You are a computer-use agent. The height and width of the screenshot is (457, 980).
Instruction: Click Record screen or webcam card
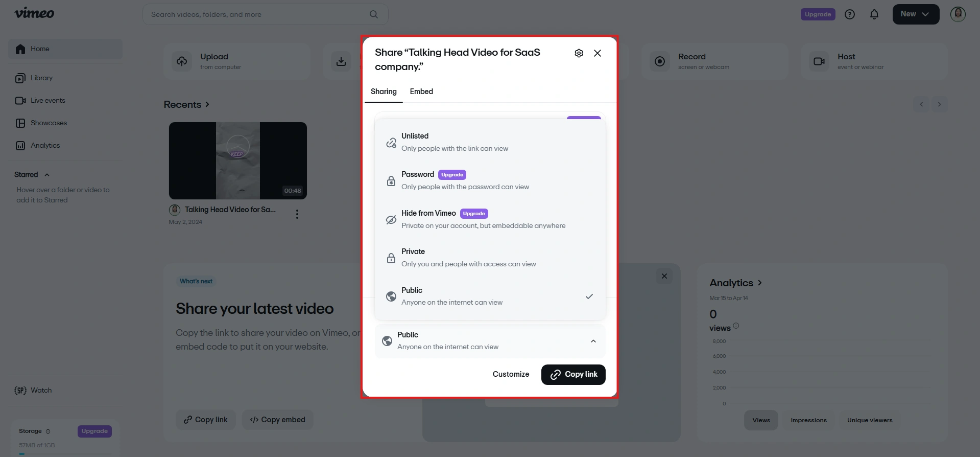(715, 61)
